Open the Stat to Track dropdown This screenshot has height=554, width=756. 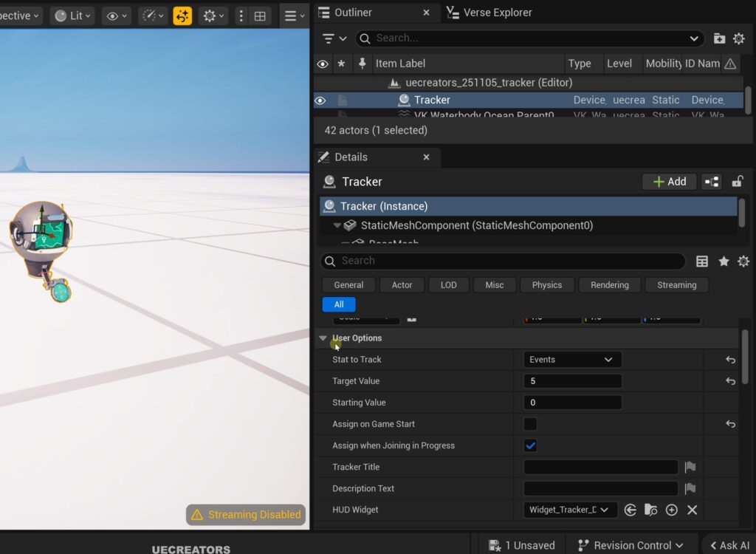572,360
